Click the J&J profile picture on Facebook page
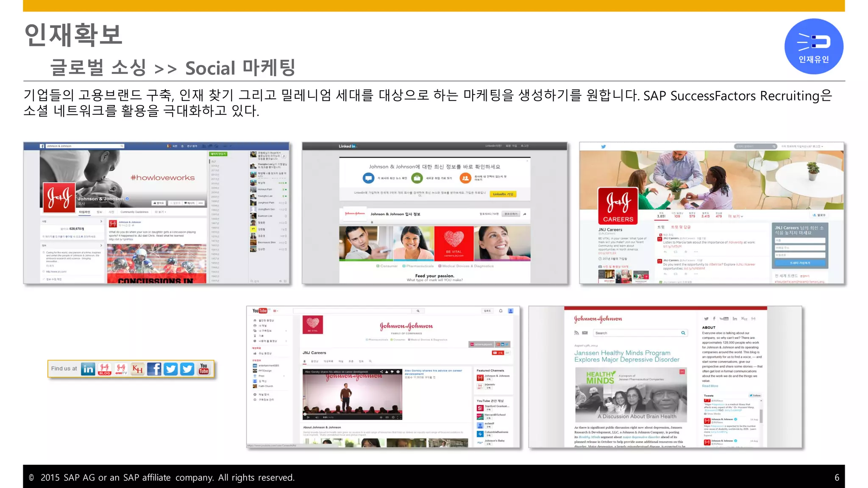This screenshot has height=488, width=868. 59,198
